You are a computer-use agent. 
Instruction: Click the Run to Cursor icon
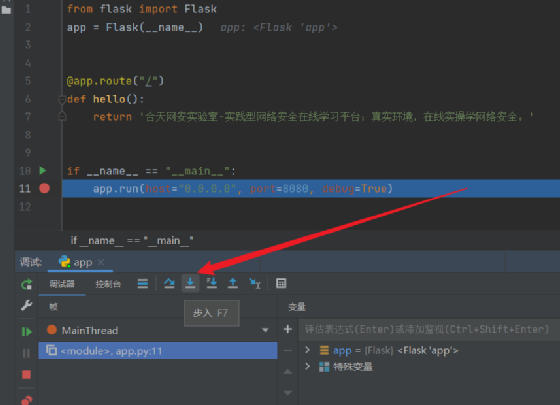tap(255, 284)
